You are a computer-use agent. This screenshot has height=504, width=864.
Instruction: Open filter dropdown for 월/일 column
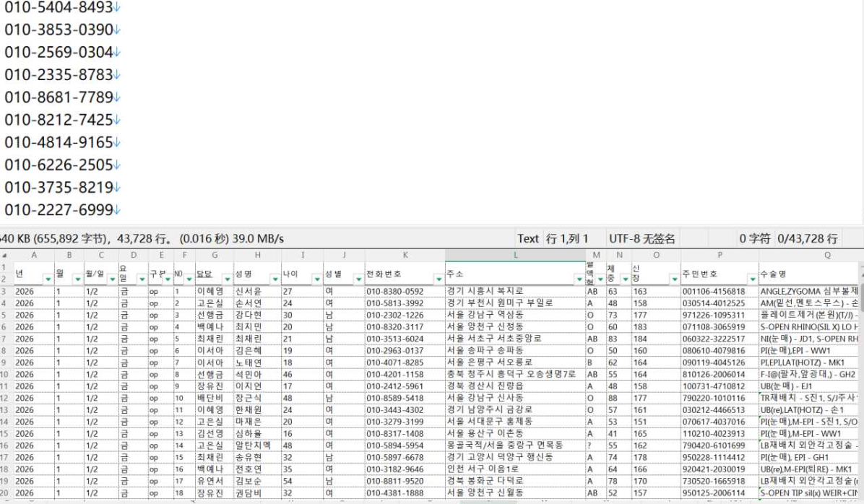(113, 279)
